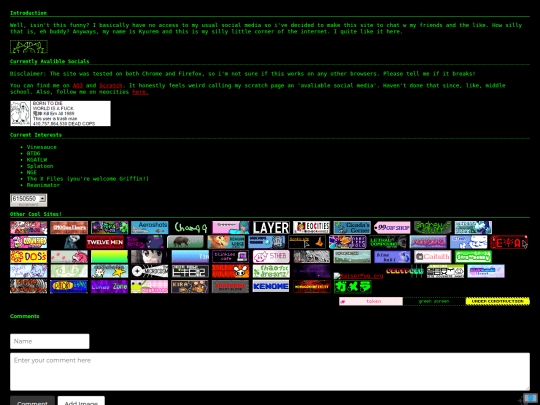Focus the Name input field
This screenshot has height=405, width=540.
tap(50, 341)
